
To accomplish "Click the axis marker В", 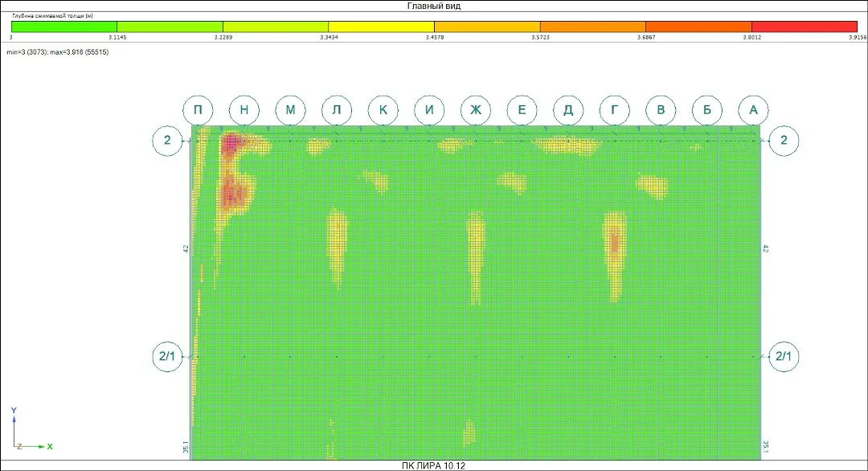I will pos(661,109).
